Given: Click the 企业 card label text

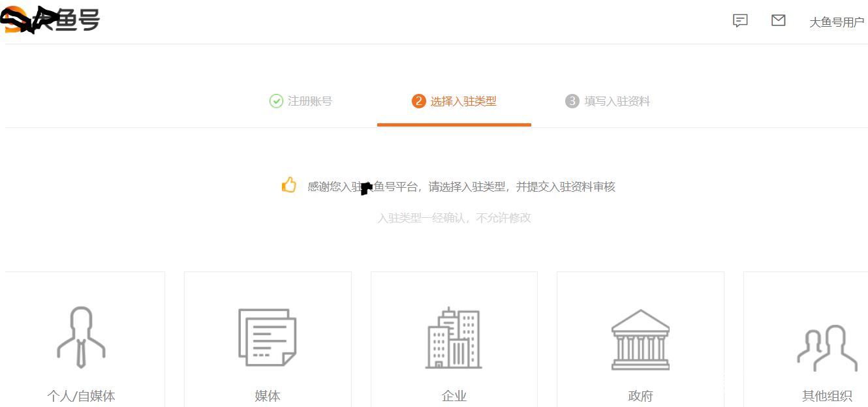Looking at the screenshot, I should [x=454, y=395].
